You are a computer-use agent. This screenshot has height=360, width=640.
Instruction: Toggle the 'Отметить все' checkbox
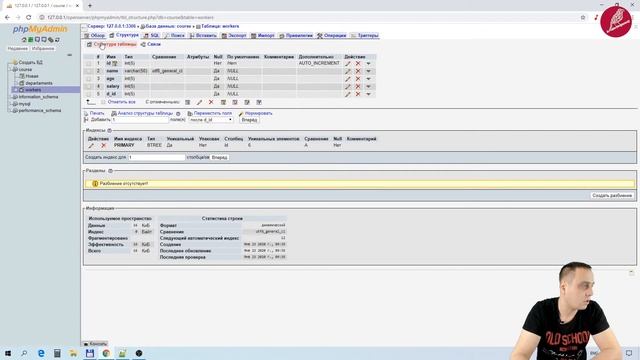(x=103, y=102)
